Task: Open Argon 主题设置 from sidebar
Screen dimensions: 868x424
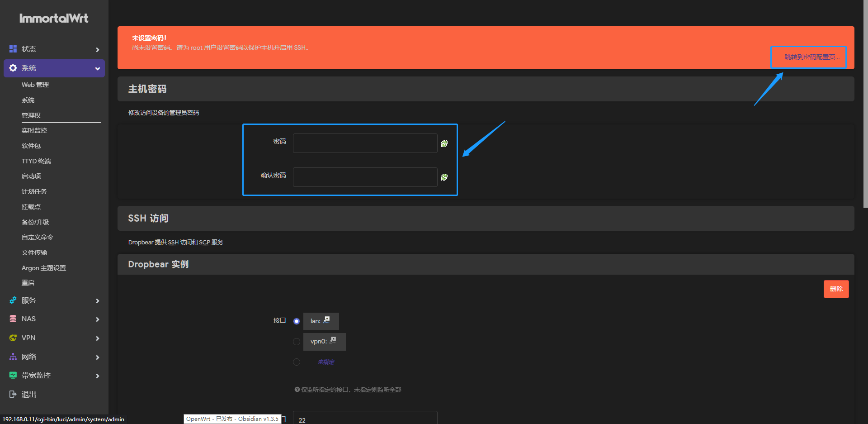Action: 43,268
